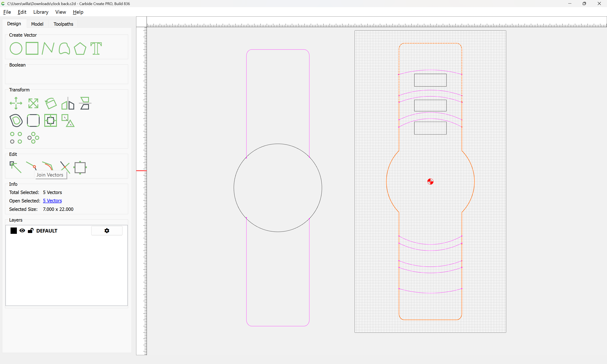Click the black DEFAULT layer color swatch
The image size is (607, 364).
coord(14,231)
